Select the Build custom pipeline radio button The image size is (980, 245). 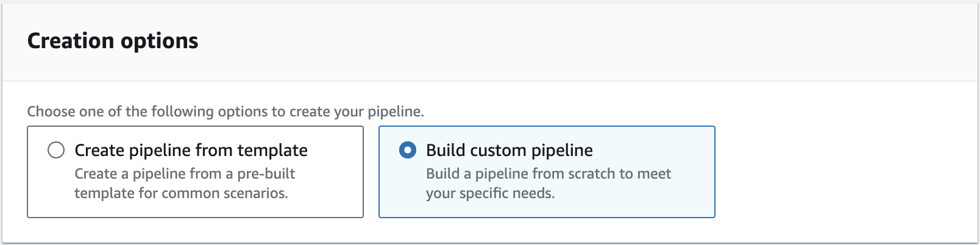click(x=408, y=150)
